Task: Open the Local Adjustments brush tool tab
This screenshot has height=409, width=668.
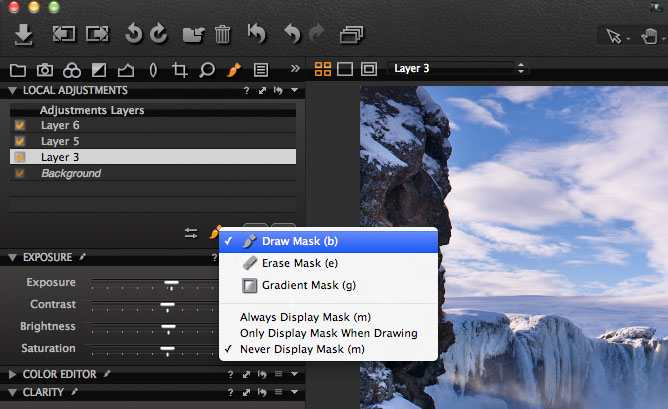Action: [x=233, y=70]
